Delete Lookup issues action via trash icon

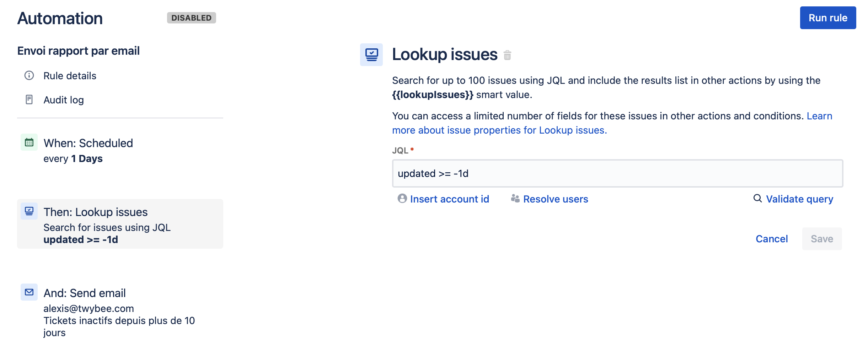[x=507, y=55]
